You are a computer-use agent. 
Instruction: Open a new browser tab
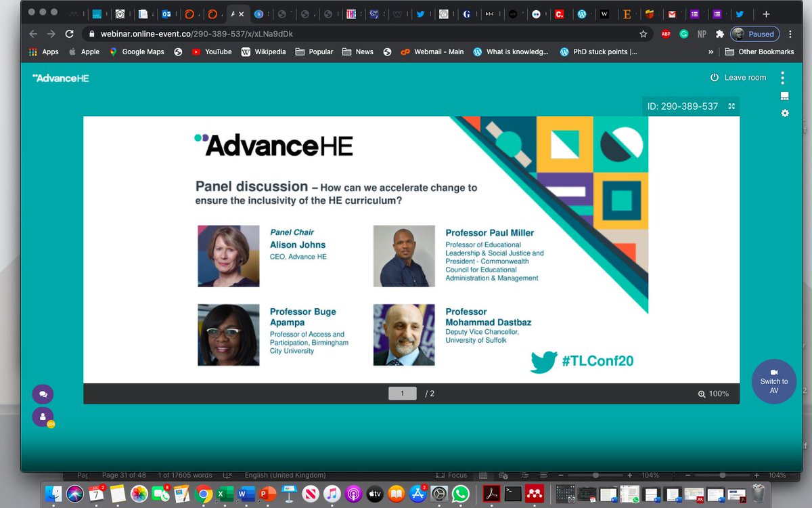pyautogui.click(x=766, y=14)
